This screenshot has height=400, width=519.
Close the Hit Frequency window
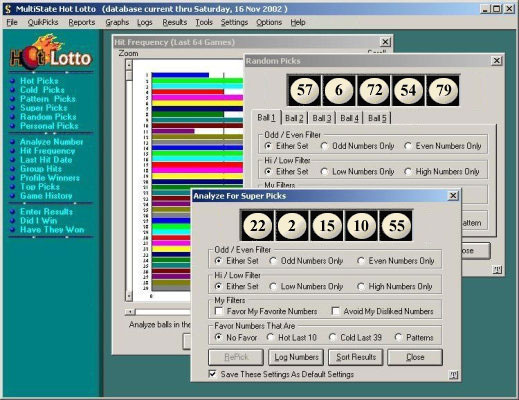tap(385, 42)
